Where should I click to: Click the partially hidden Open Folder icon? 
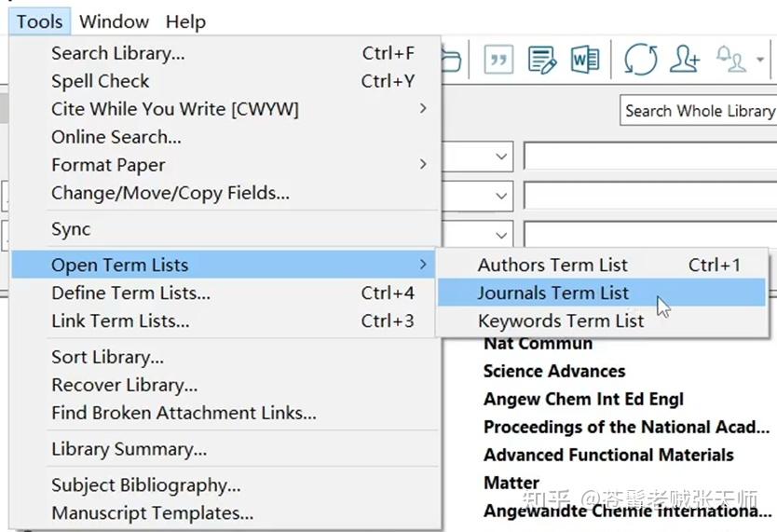453,60
